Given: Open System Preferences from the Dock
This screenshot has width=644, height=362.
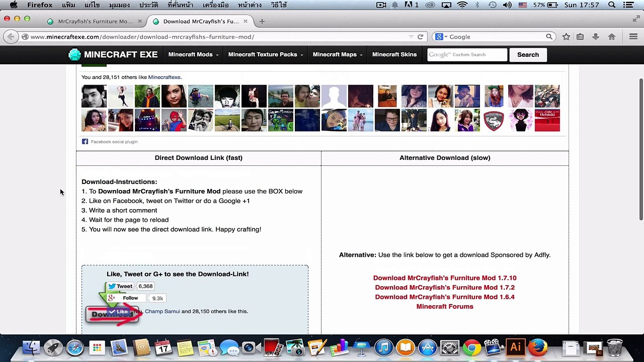Looking at the screenshot, I should (x=450, y=347).
